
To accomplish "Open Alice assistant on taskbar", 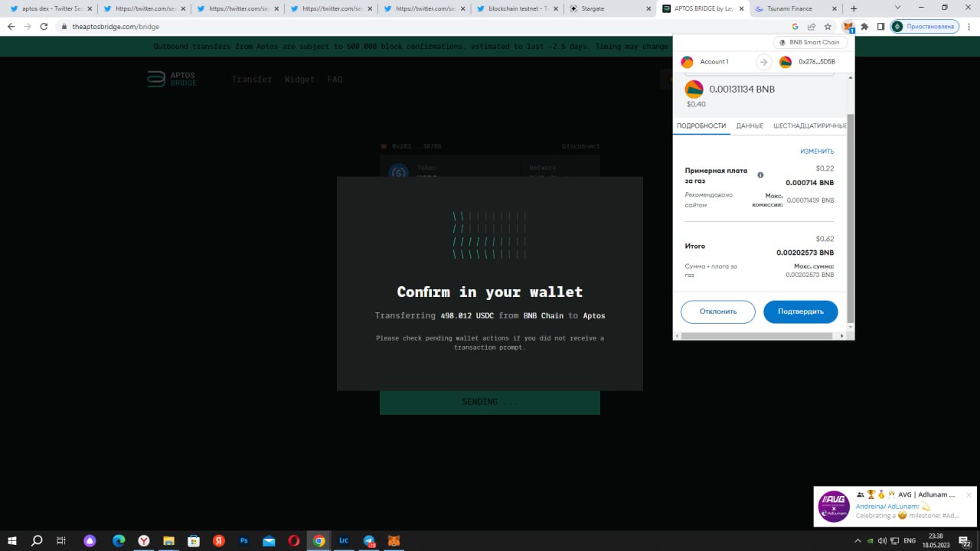I will tap(90, 540).
